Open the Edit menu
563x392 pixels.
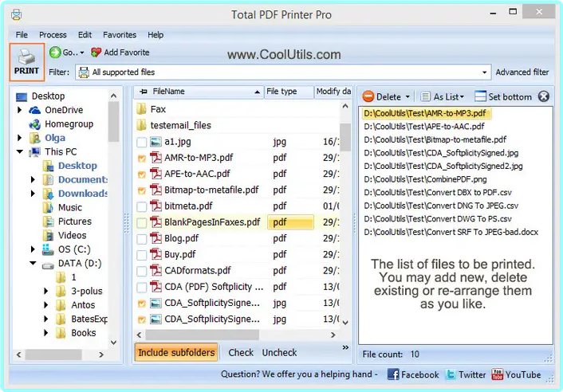pos(85,35)
